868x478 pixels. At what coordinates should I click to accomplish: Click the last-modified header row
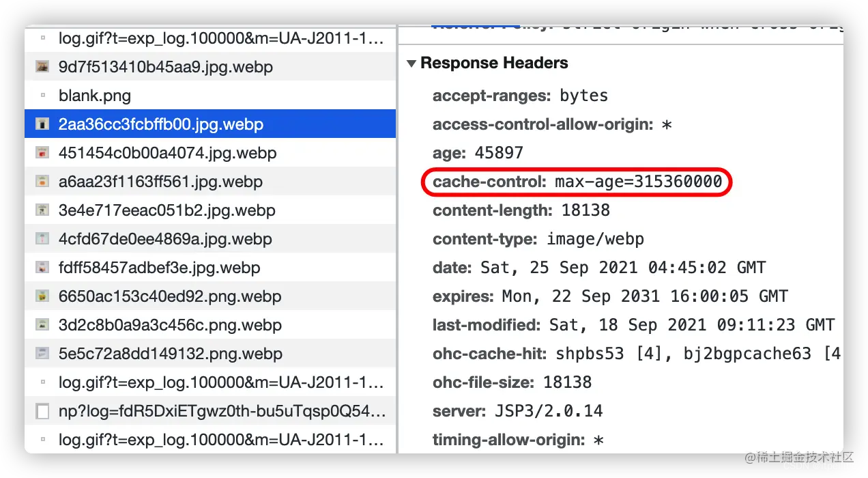click(634, 325)
